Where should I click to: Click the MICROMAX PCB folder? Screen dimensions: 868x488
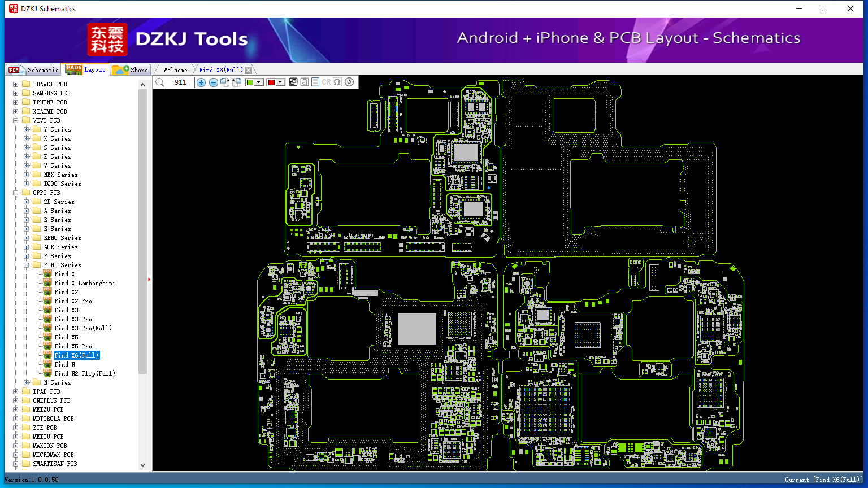coord(53,455)
